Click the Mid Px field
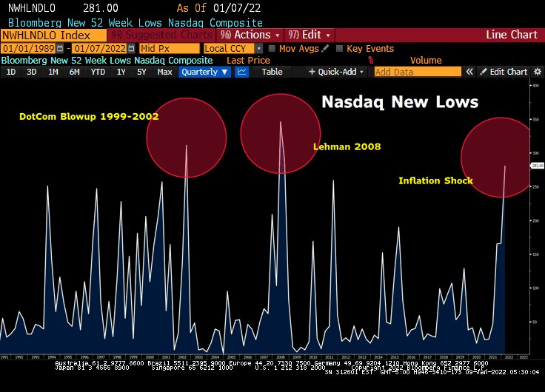The height and width of the screenshot is (392, 545). [x=170, y=49]
